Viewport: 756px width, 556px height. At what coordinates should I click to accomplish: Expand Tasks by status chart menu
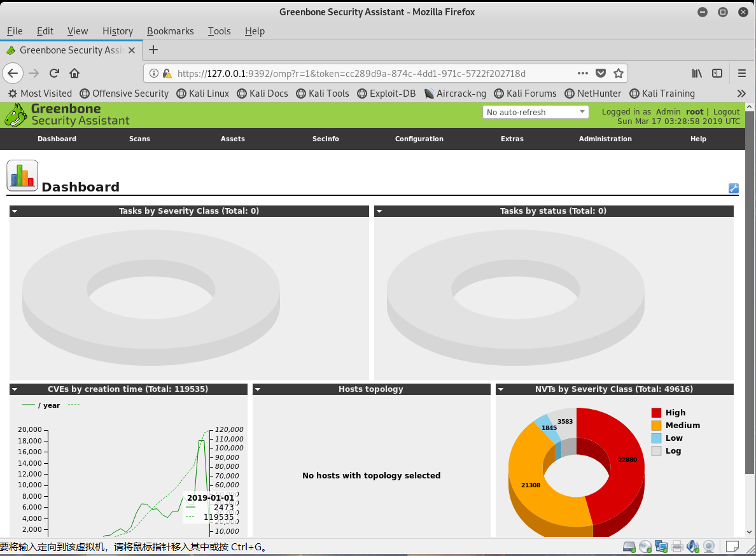[x=379, y=211]
